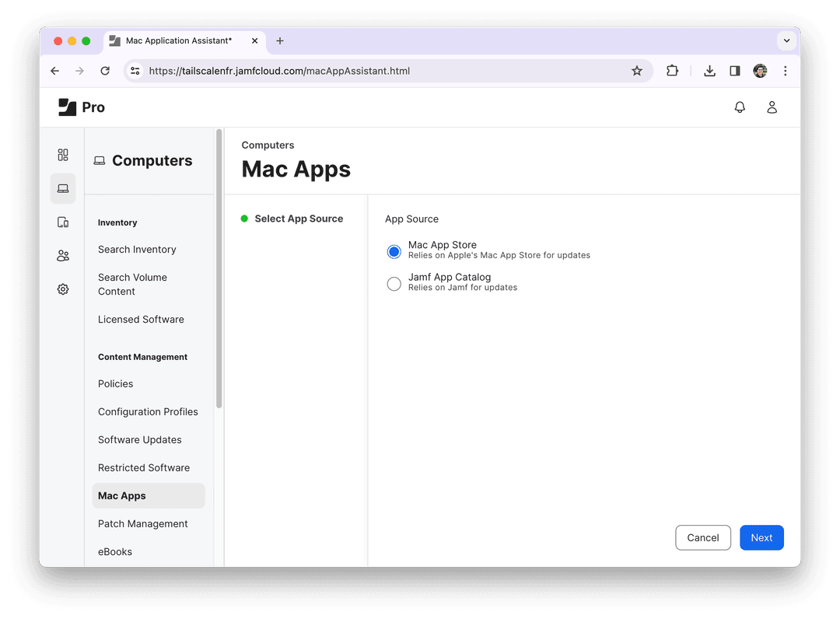Open Patch Management in the sidebar

point(142,523)
